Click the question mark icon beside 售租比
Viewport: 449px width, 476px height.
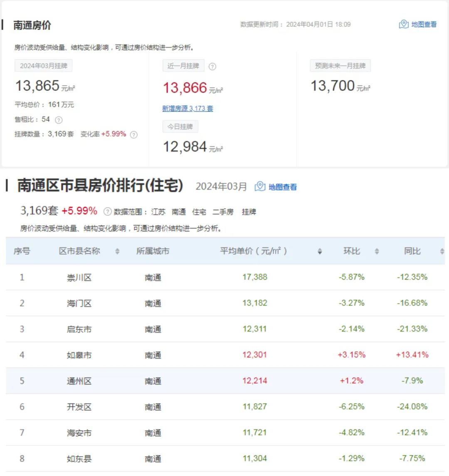pos(59,120)
